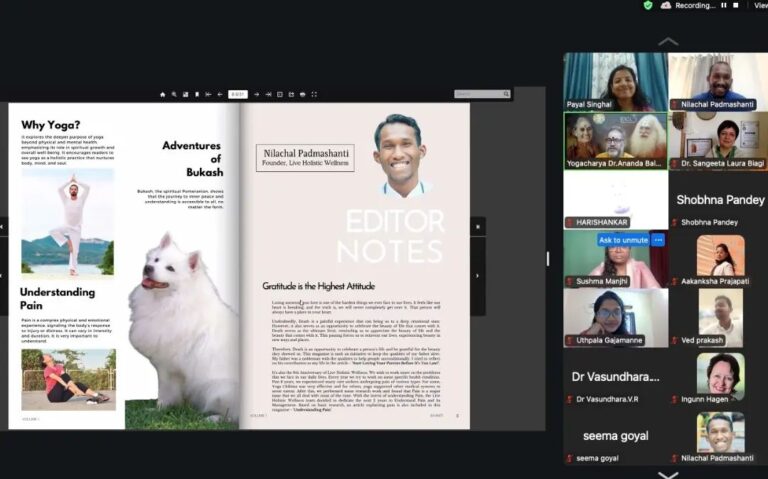Open the View menu in Zoom

pos(760,5)
